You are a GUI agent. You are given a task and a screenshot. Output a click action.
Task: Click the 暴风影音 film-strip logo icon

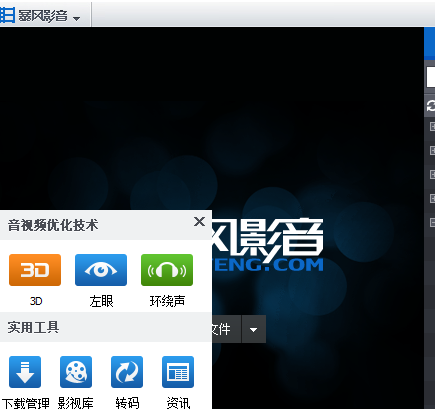(x=7, y=15)
